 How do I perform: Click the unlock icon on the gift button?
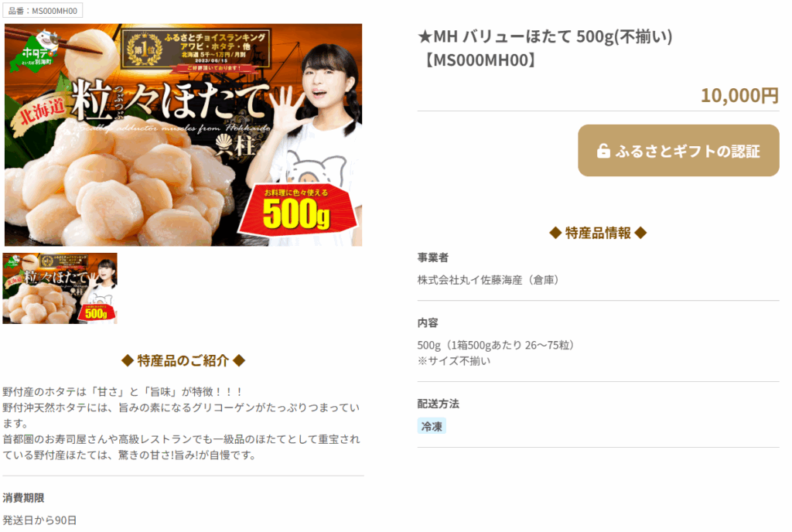pyautogui.click(x=603, y=151)
